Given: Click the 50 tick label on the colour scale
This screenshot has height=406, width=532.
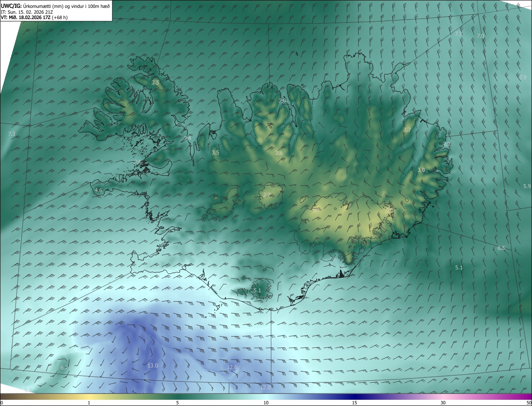Looking at the screenshot, I should click(529, 403).
